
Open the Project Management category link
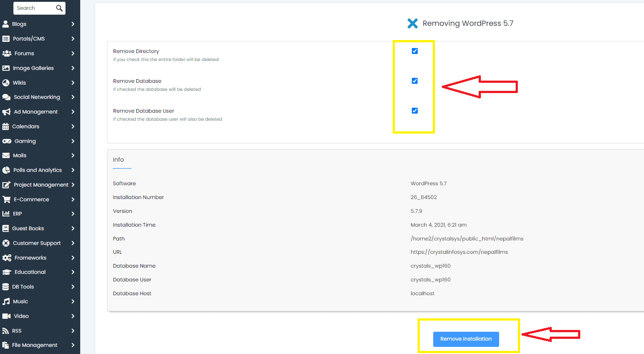click(40, 185)
